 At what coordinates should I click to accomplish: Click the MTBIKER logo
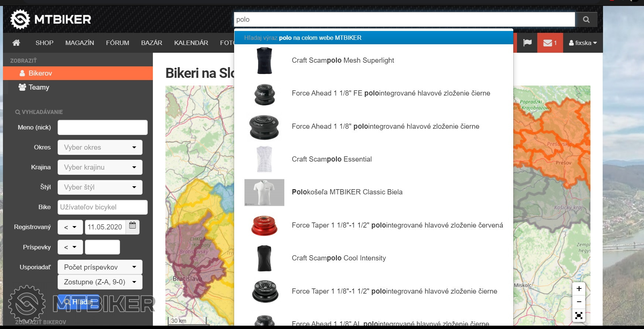[51, 19]
